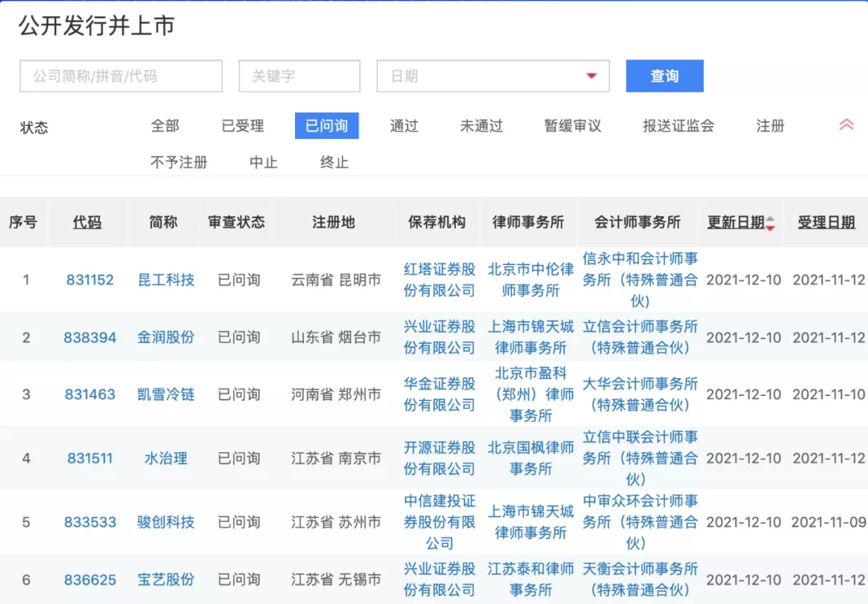This screenshot has height=604, width=868.
Task: Open company 凯雪冷链
Action: click(x=166, y=394)
